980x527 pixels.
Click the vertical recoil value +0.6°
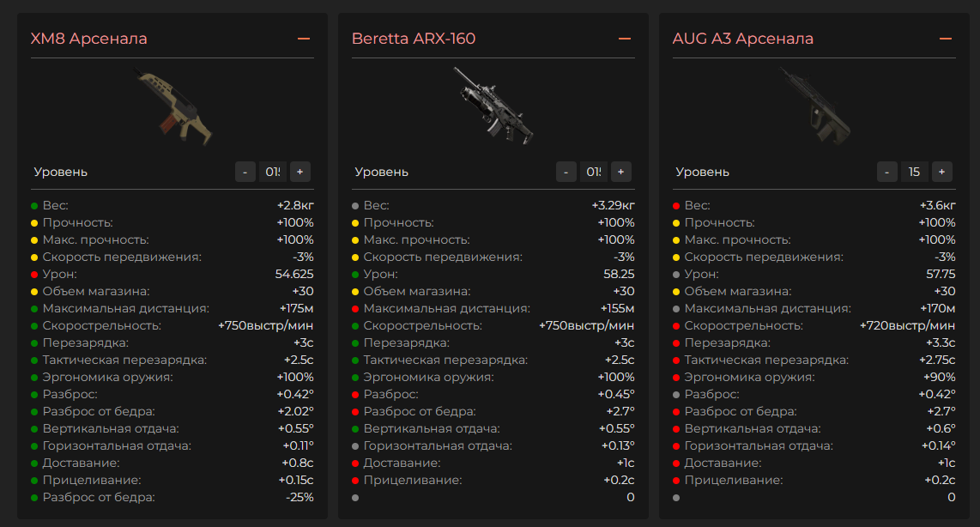coord(941,429)
